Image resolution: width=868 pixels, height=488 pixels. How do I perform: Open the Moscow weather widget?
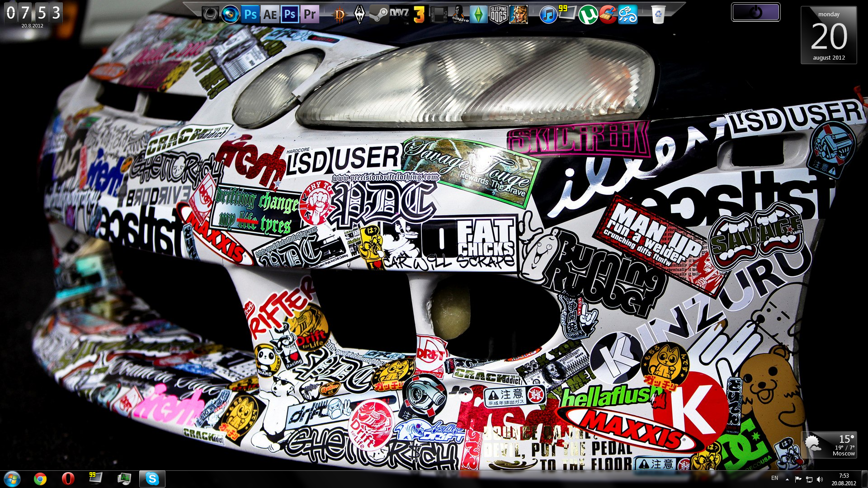coord(829,445)
